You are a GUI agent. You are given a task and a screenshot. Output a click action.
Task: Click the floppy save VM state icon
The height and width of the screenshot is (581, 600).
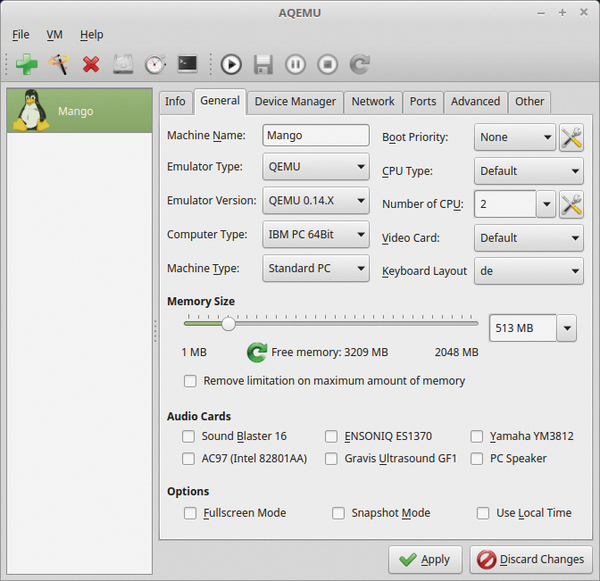[263, 64]
